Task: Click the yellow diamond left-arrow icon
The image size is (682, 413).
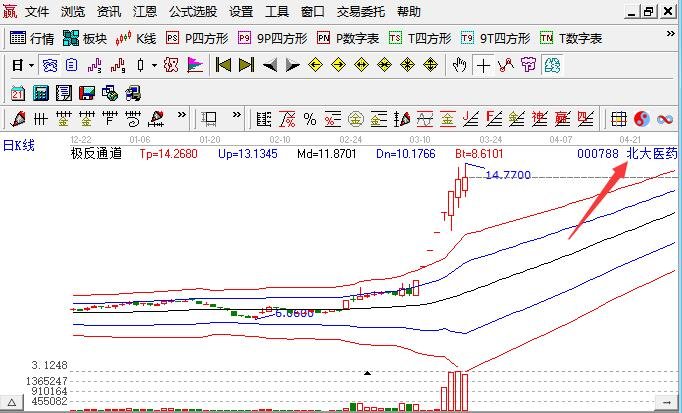Action: pos(315,66)
